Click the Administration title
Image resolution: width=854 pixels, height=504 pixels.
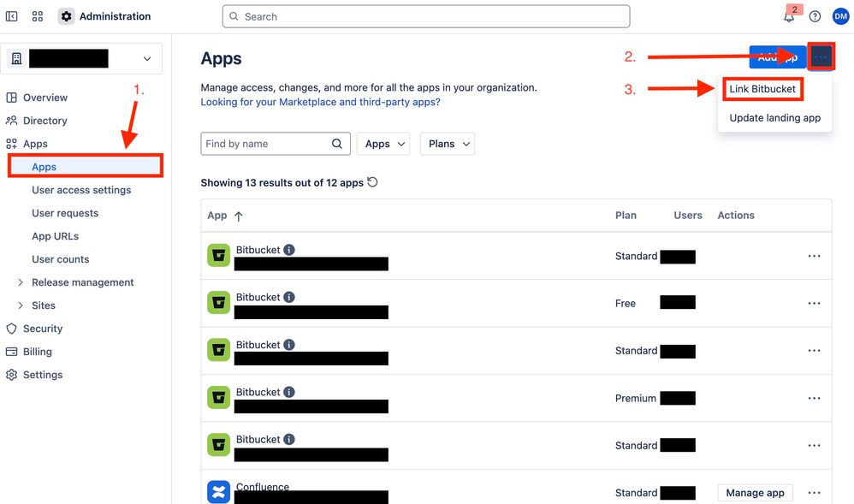click(x=115, y=16)
